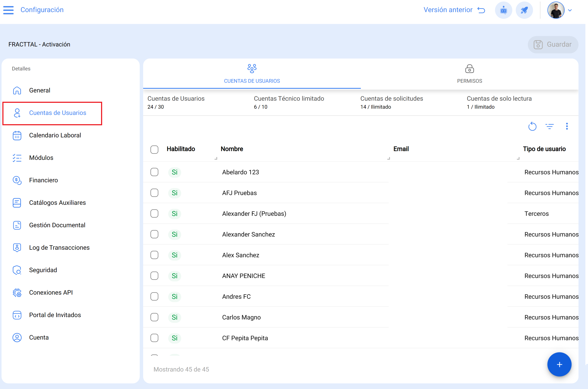588x389 pixels.
Task: Expand the profile avatar dropdown arrow
Action: [570, 10]
